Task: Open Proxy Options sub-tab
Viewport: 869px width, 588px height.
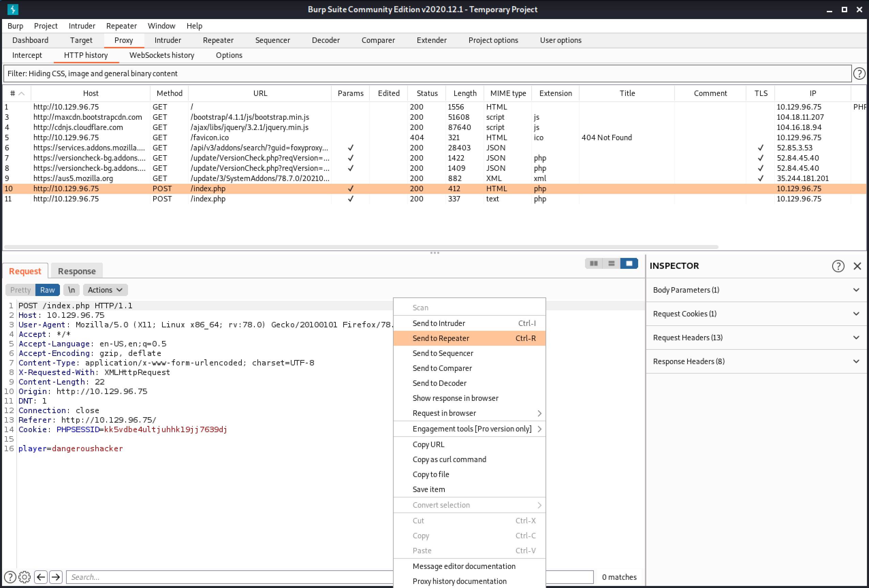Action: pyautogui.click(x=229, y=55)
